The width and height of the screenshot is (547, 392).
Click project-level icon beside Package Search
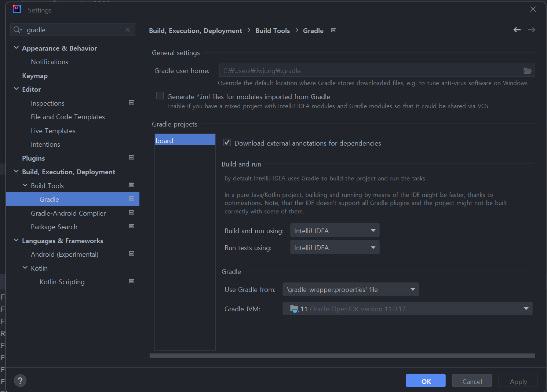click(132, 226)
